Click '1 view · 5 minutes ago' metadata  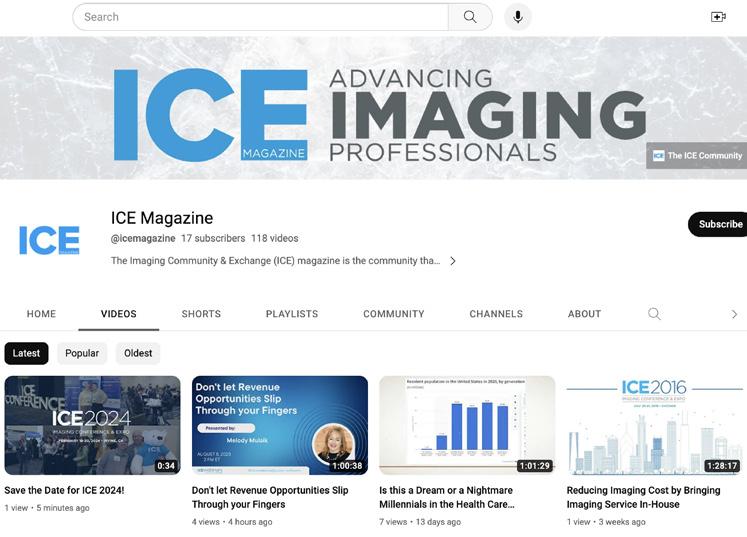point(47,508)
